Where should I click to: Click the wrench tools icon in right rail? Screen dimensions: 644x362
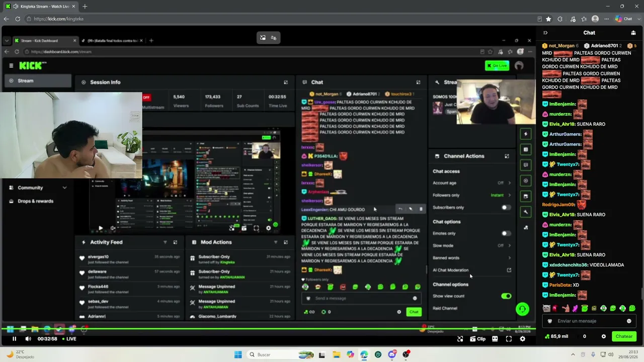(x=526, y=212)
